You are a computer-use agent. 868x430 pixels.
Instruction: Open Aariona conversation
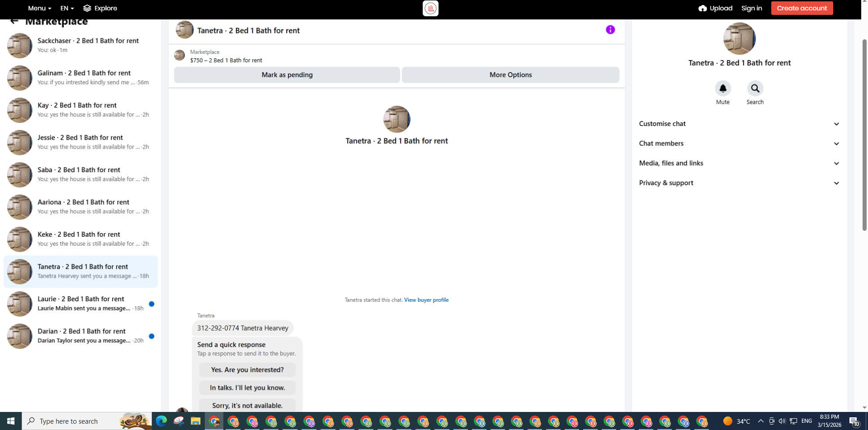[80, 207]
